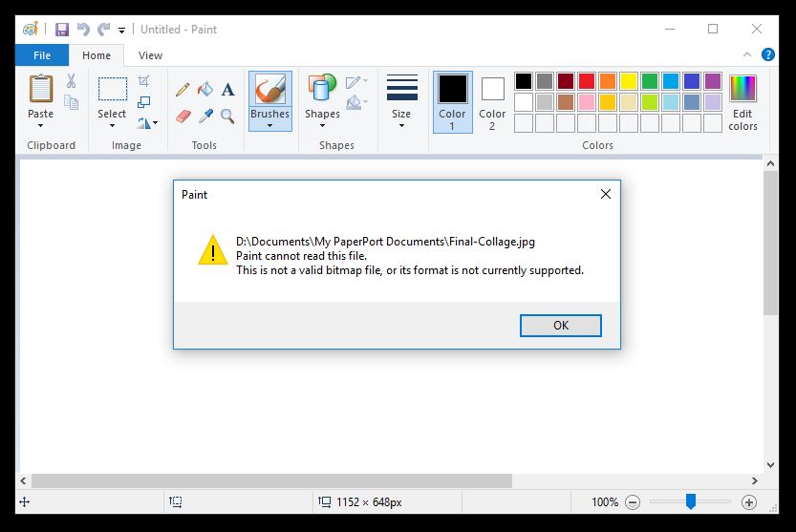Click the 100% zoom level text
Screen dimensions: 796x532
[x=605, y=502]
